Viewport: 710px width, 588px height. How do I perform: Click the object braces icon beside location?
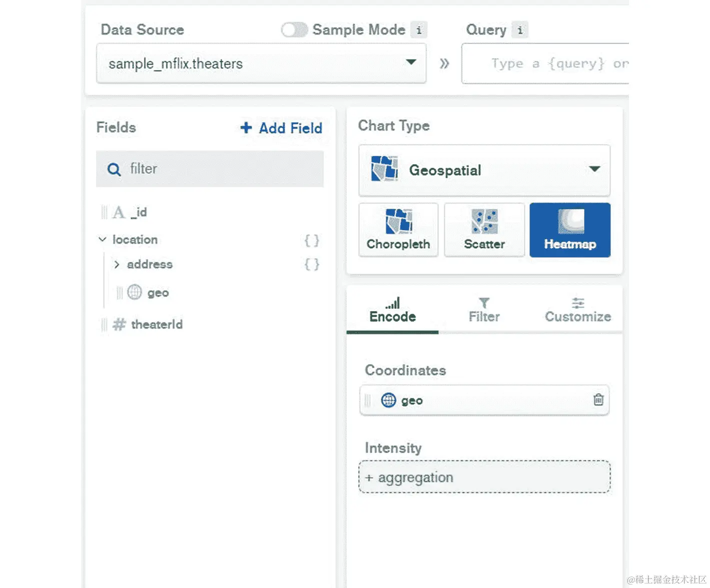[312, 240]
